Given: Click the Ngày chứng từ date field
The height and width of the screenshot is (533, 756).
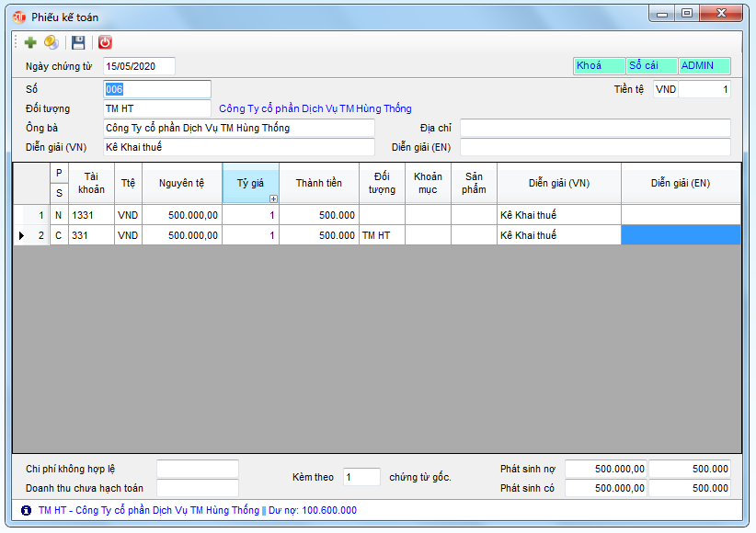Looking at the screenshot, I should pos(138,66).
